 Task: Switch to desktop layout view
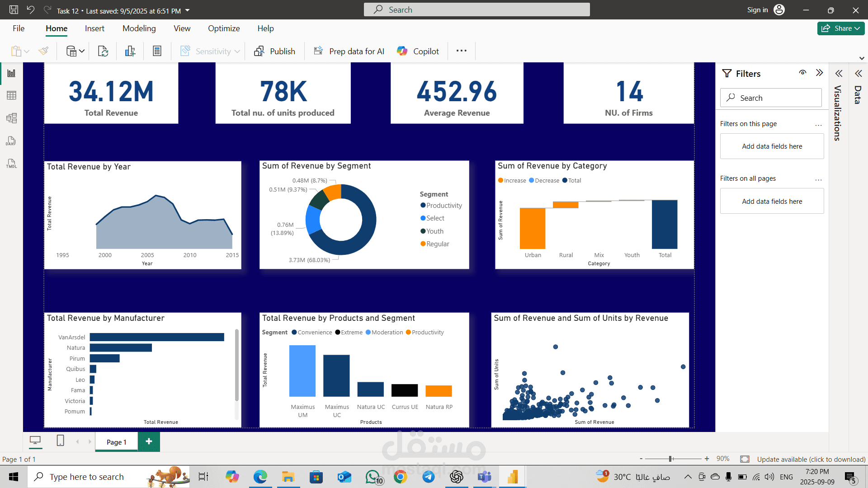[35, 441]
